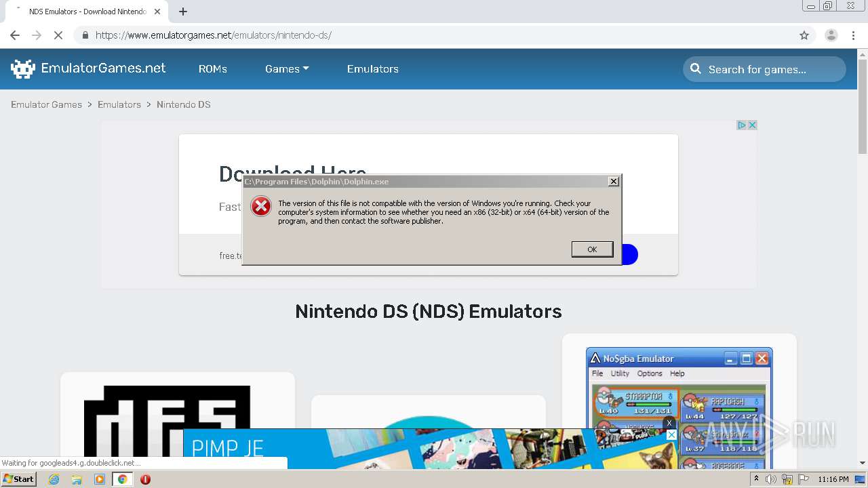Close the Dolphin.exe error dialog
This screenshot has height=488, width=868.
point(613,182)
